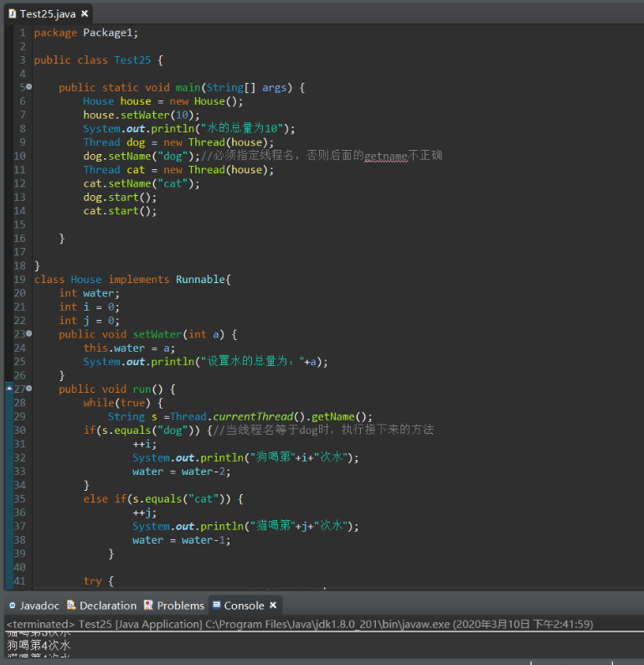
Task: Switch to the Declaration tab
Action: 108,605
